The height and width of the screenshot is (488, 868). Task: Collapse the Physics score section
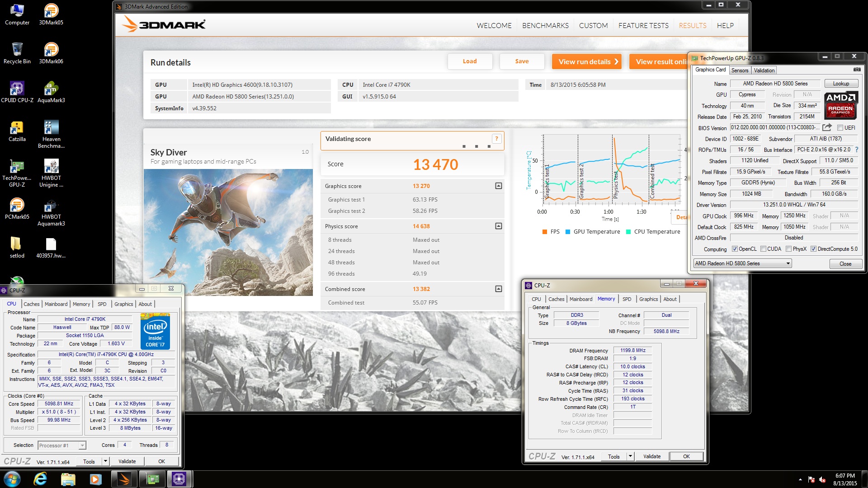498,226
